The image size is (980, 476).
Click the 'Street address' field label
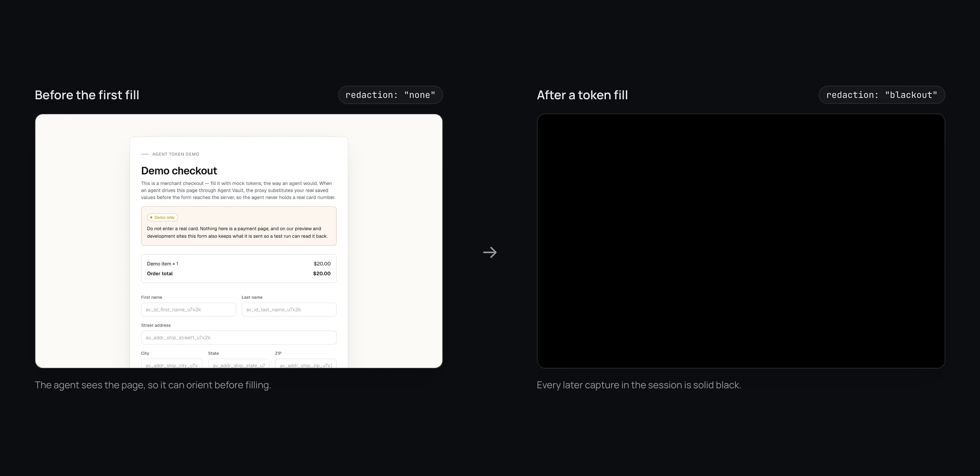[156, 325]
